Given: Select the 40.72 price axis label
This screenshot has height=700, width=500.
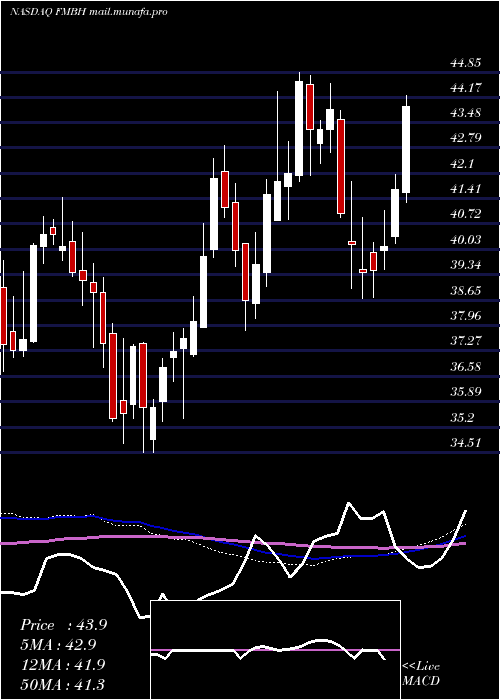Looking at the screenshot, I should click(x=466, y=215).
